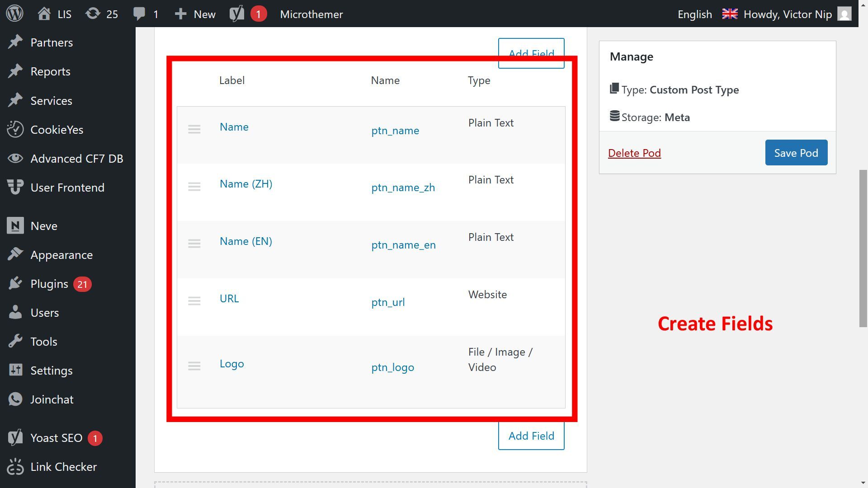
Task: Grab the drag handle for Name (ZH) field
Action: click(x=194, y=187)
